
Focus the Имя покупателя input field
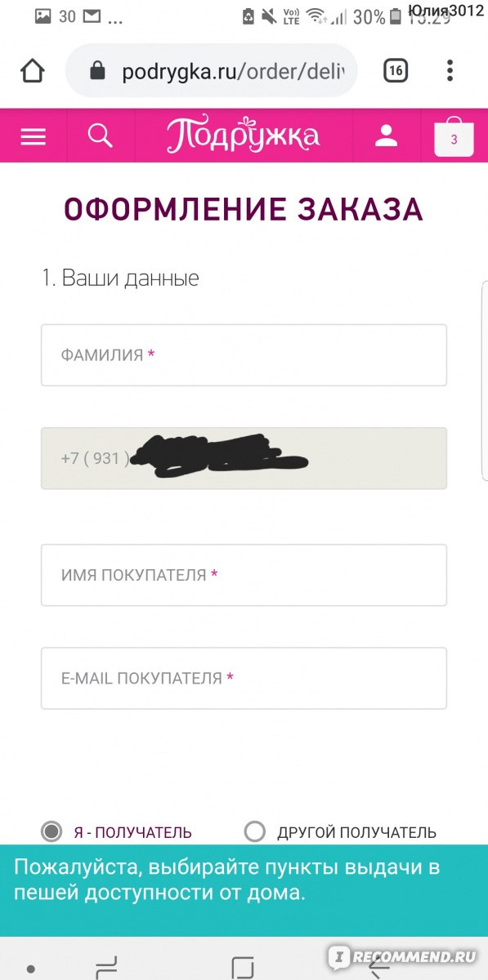(x=244, y=575)
